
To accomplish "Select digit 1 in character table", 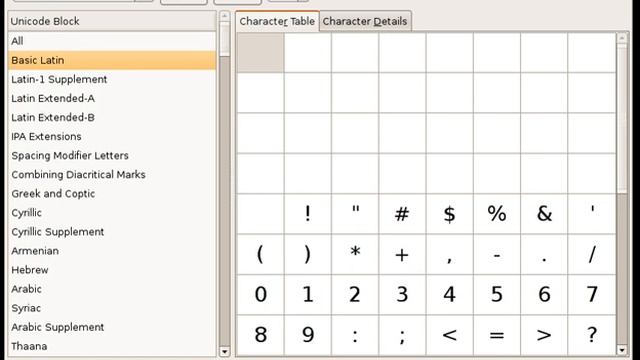I will pyautogui.click(x=308, y=295).
